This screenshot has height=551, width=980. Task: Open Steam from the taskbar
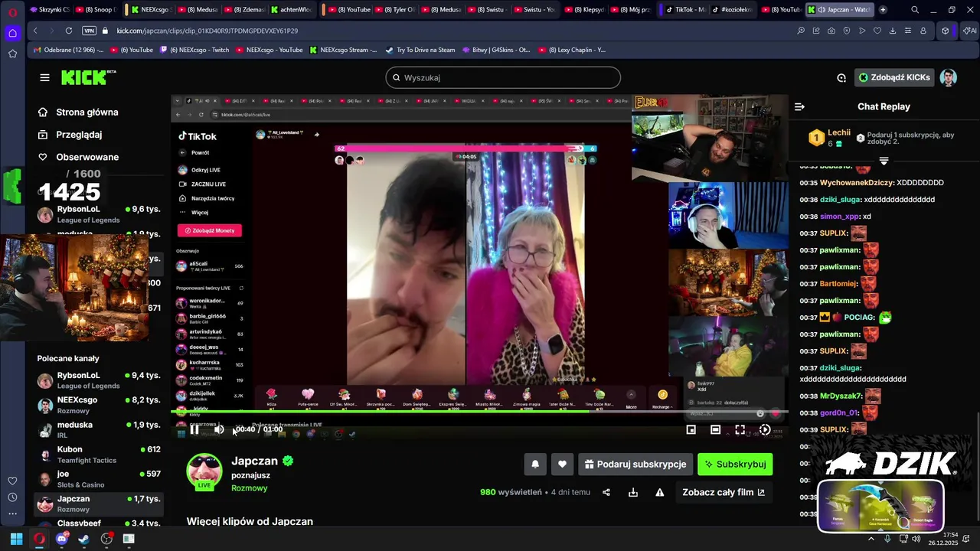point(84,539)
